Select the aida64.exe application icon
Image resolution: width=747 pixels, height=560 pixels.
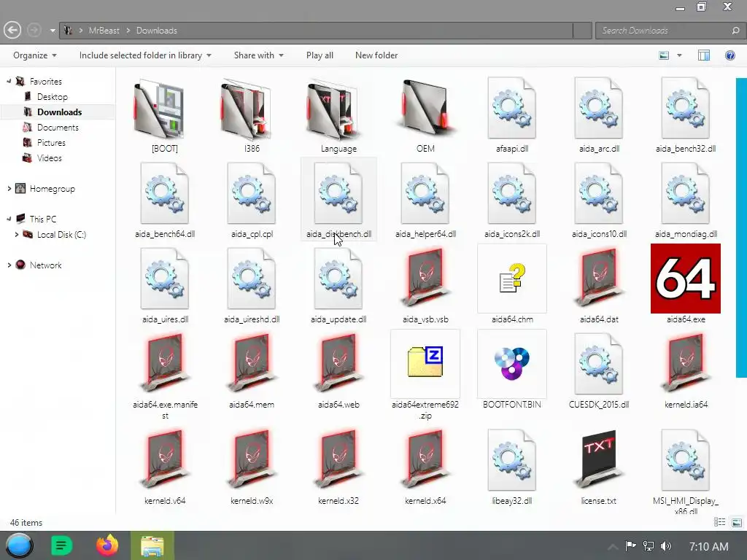686,278
